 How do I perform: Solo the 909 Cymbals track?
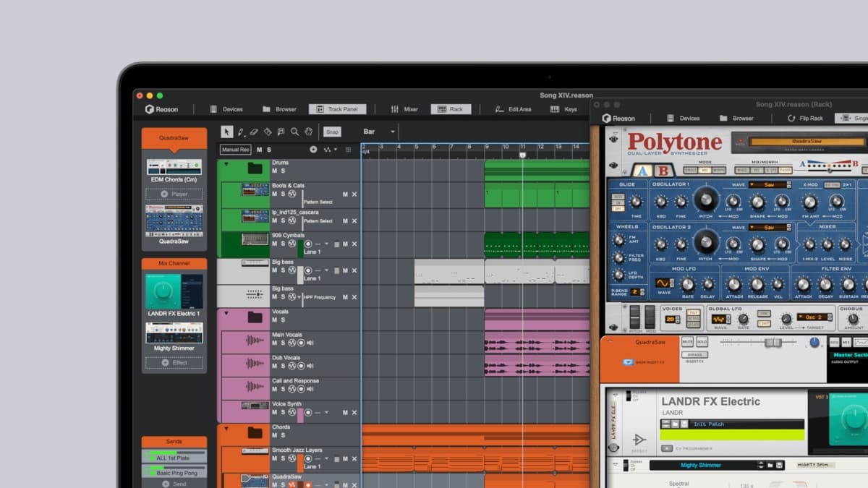(283, 244)
